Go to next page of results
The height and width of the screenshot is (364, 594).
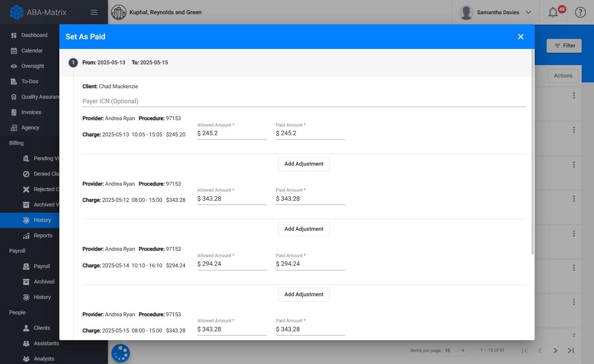[555, 351]
